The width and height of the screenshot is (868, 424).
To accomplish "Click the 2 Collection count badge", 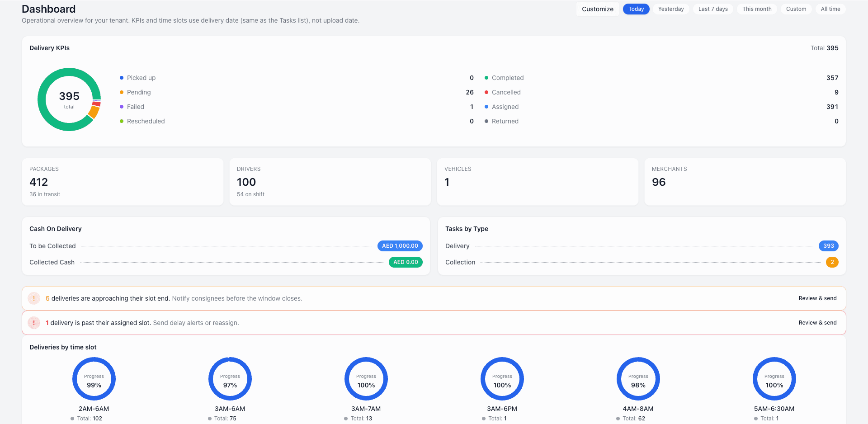I will click(x=832, y=262).
